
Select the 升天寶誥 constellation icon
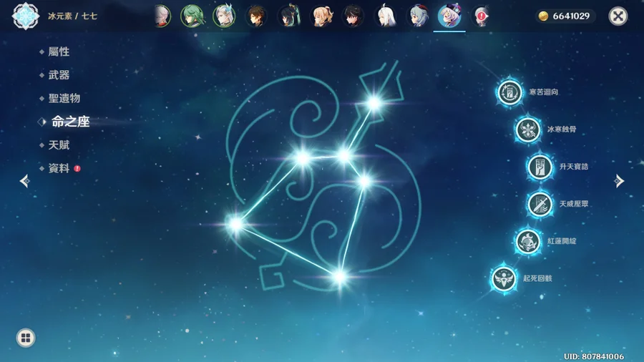coord(540,167)
